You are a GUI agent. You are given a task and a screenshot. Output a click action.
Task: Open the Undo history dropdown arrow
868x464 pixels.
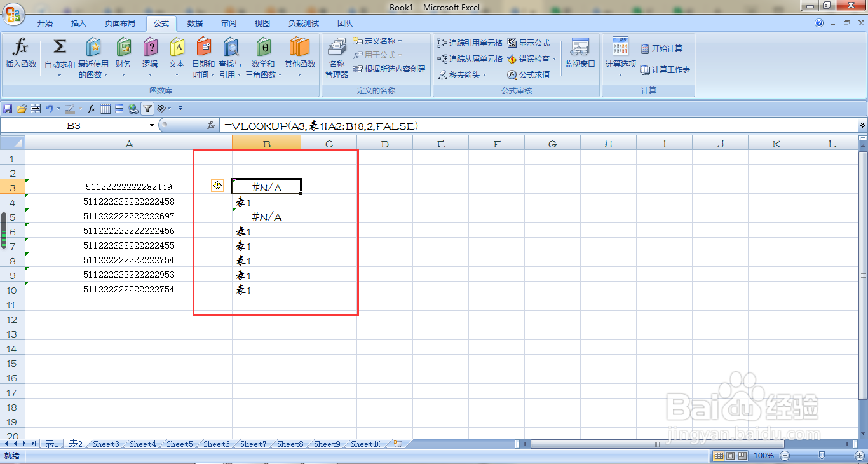point(58,109)
